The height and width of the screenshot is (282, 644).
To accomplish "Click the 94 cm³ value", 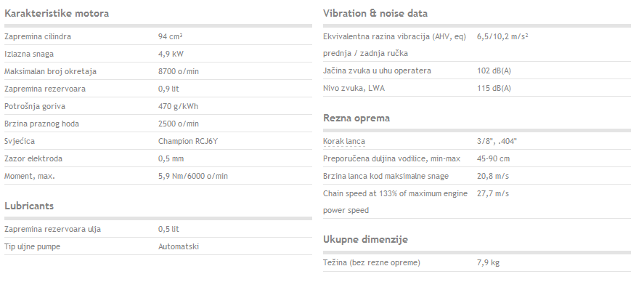I will [x=170, y=36].
